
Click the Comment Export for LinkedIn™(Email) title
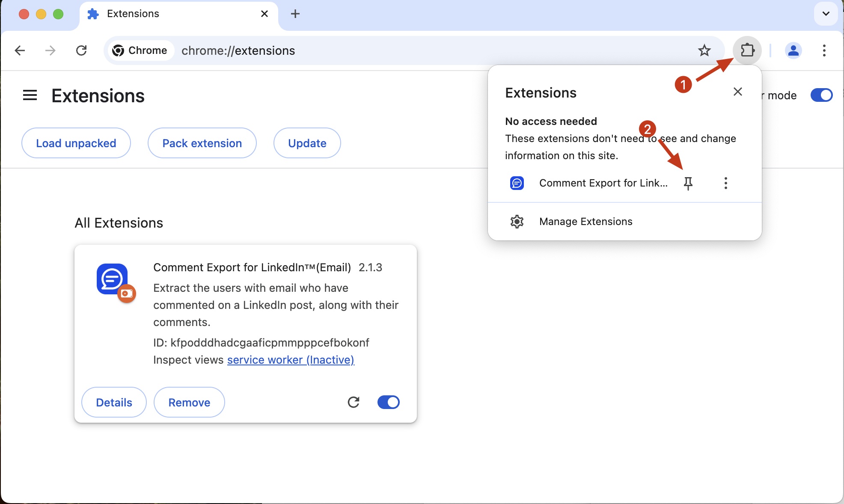[252, 267]
